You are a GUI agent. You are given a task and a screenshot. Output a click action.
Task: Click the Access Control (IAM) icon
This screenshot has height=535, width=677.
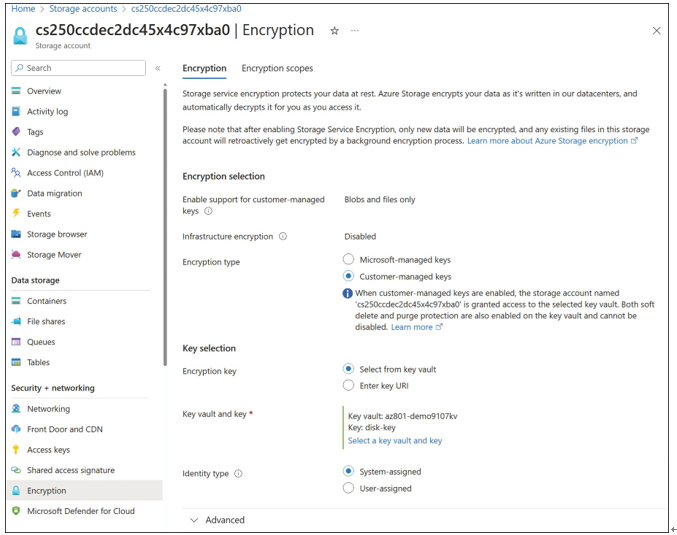[x=16, y=173]
